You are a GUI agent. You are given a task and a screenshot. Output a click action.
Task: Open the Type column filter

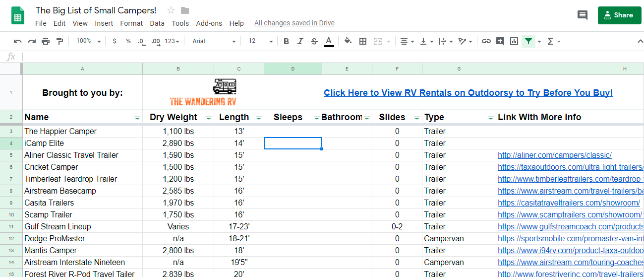pos(491,118)
